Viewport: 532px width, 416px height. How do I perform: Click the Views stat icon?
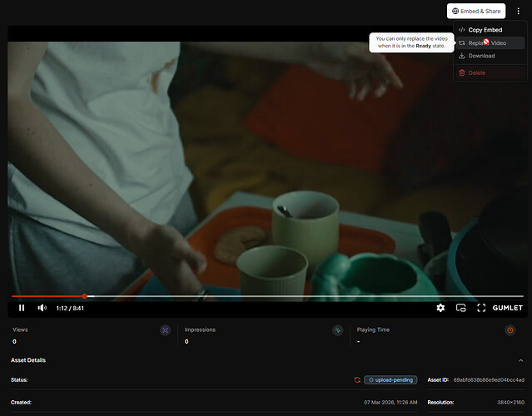click(165, 330)
